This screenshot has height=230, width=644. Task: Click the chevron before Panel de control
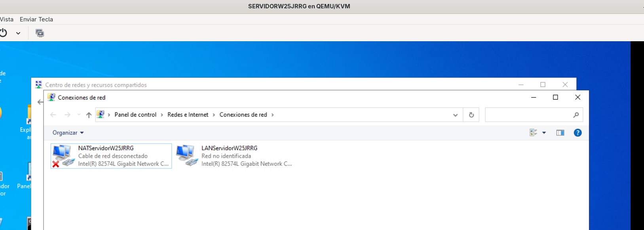click(109, 115)
